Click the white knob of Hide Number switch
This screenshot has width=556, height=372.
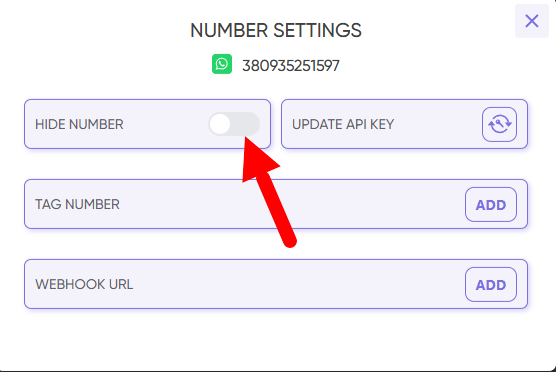tap(220, 124)
